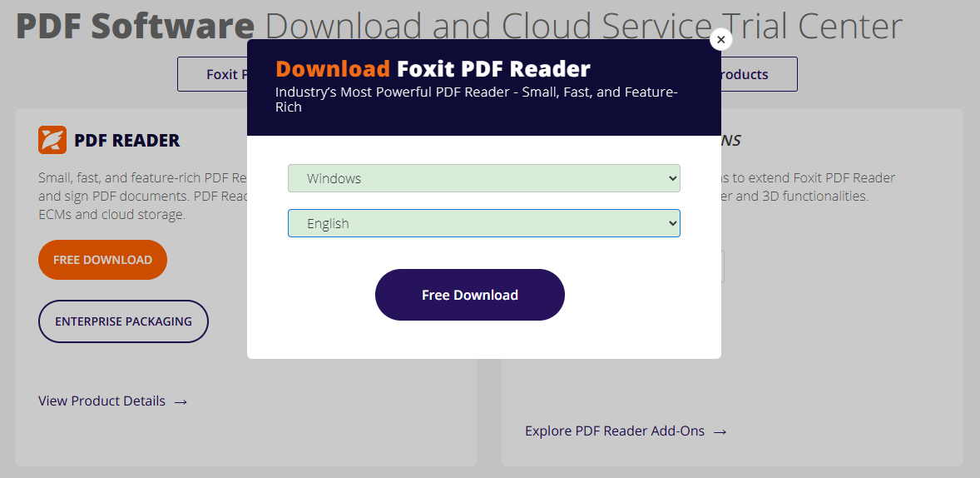This screenshot has height=478, width=980.
Task: Open the ENTERPRISE PACKAGING option
Action: (123, 321)
